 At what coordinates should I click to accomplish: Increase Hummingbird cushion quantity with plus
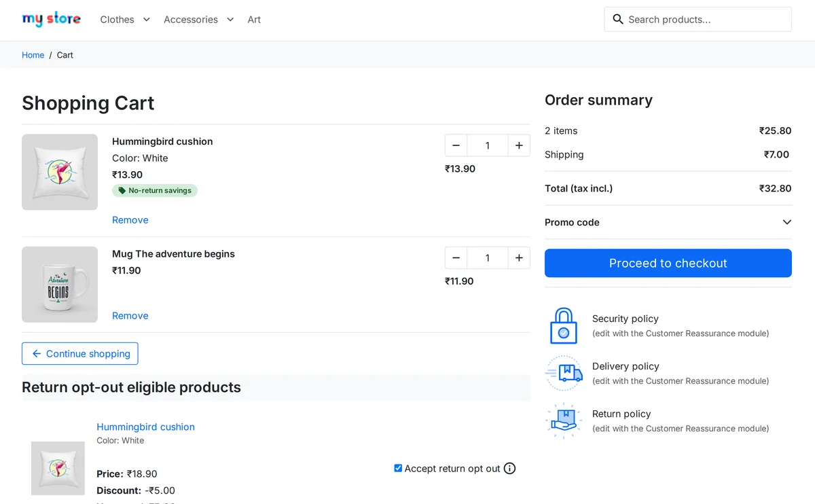pos(519,145)
